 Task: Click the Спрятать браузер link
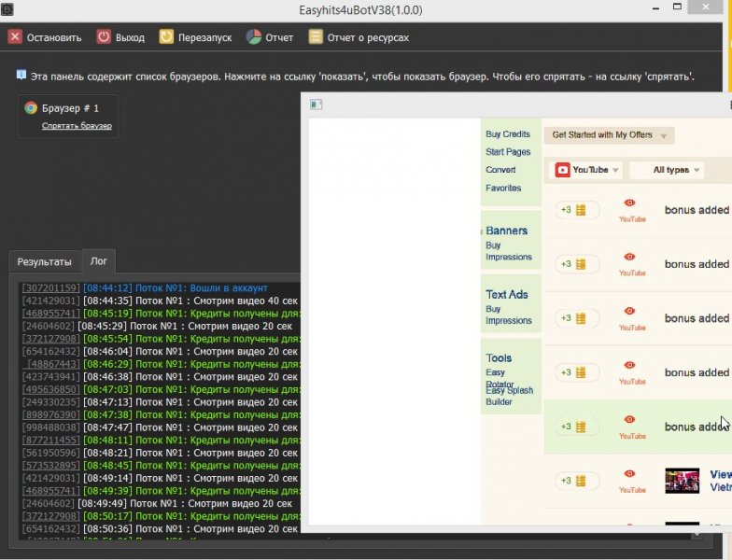click(x=77, y=125)
